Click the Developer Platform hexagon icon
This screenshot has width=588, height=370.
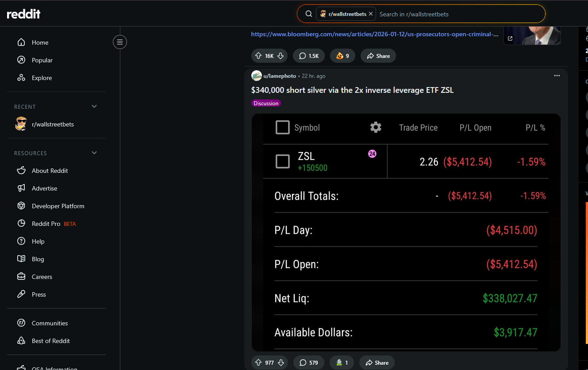coord(21,206)
